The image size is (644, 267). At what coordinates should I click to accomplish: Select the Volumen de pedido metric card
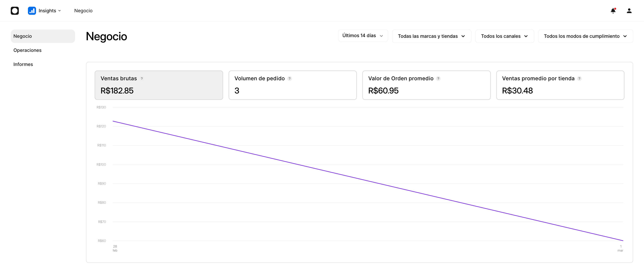click(292, 85)
